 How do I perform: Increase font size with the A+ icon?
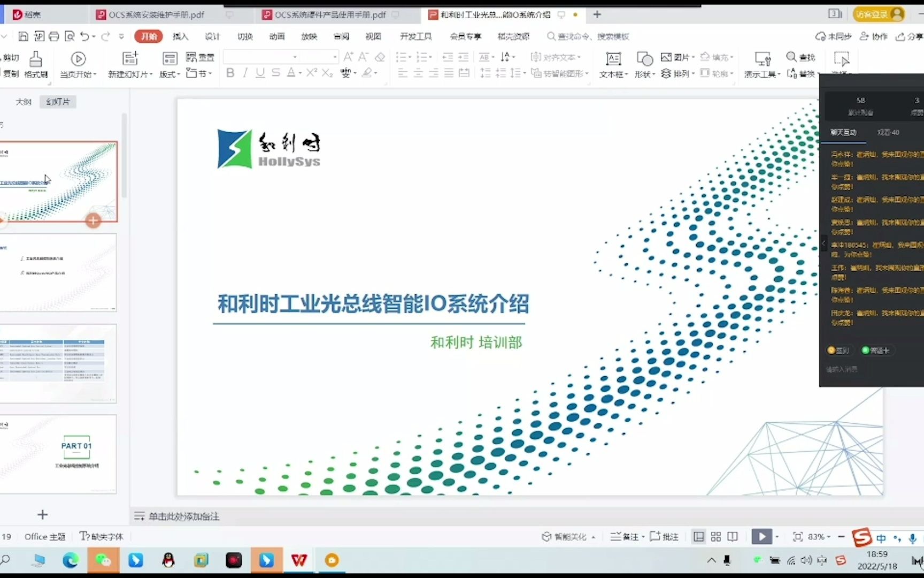tap(348, 57)
